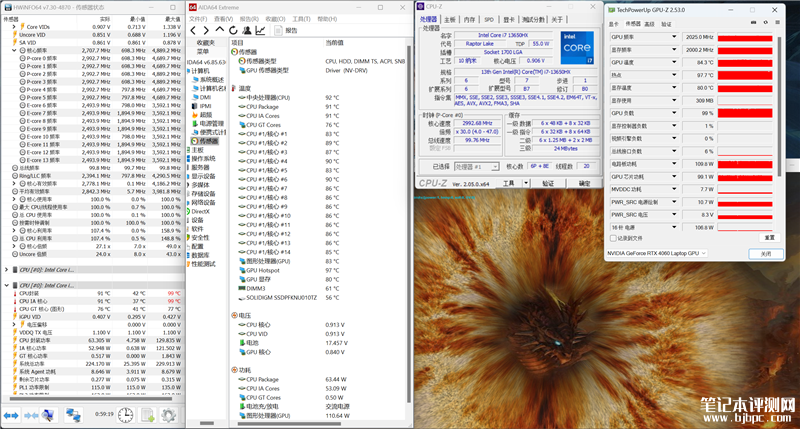This screenshot has height=429, width=800.
Task: Click HWiNFO networked computers icon
Action: (73, 415)
